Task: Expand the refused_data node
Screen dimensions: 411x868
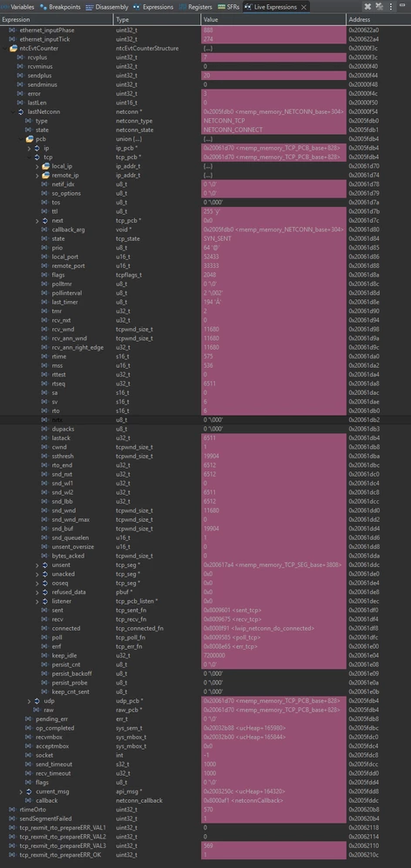Action: coord(37,591)
